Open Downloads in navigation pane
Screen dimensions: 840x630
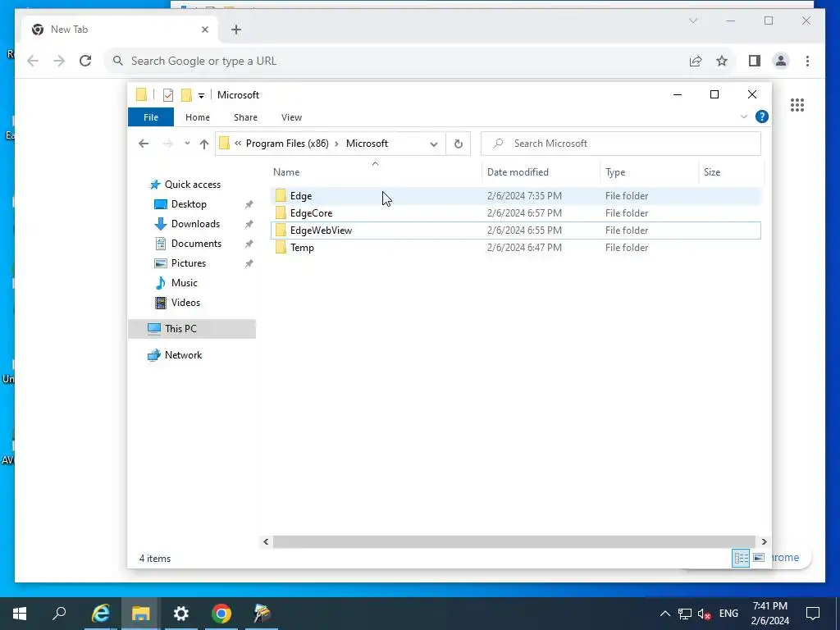195,224
